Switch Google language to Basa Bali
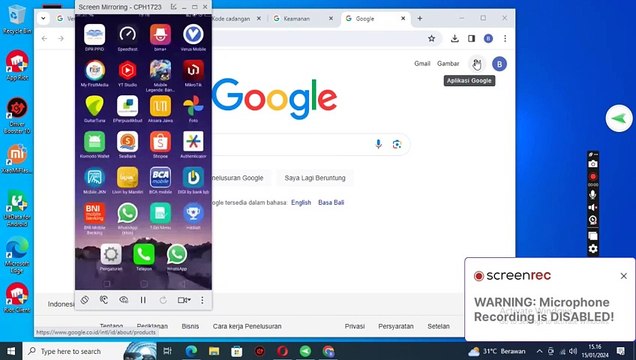Screen dimensions: 636x360 click(331, 203)
